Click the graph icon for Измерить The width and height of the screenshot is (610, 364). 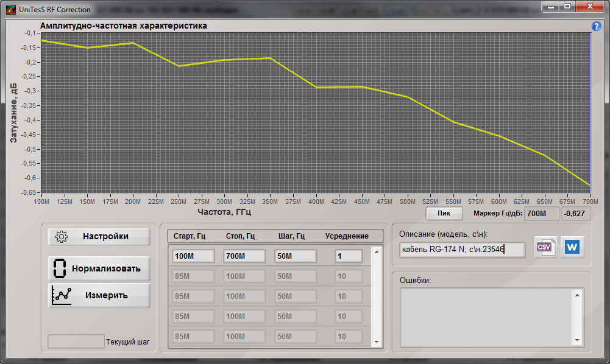tap(62, 295)
